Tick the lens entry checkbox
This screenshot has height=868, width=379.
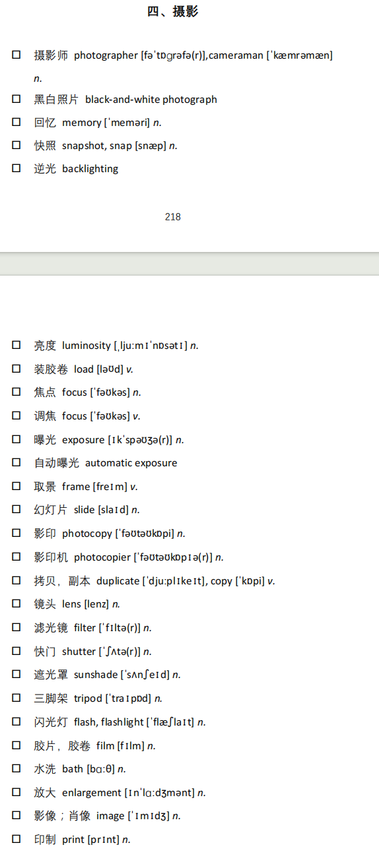pyautogui.click(x=17, y=604)
